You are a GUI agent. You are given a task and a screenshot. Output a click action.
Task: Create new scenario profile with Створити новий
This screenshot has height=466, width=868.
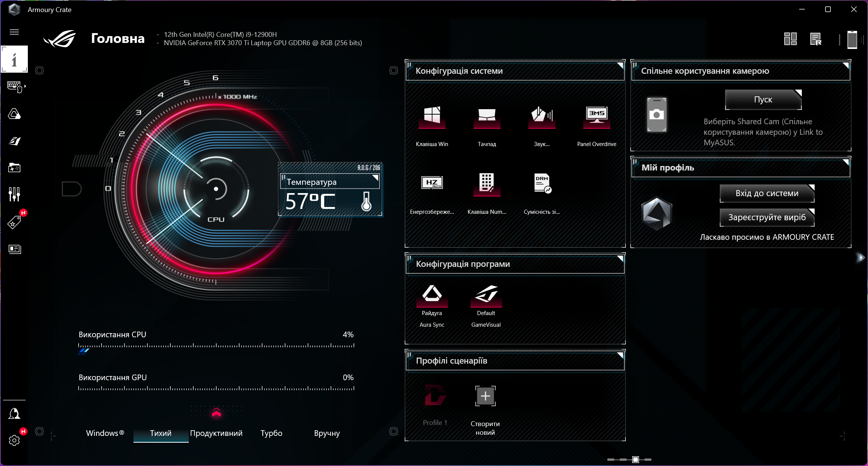485,397
